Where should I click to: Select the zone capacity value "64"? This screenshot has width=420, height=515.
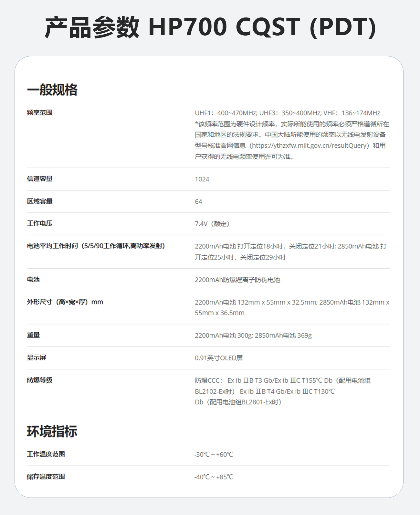tap(198, 202)
